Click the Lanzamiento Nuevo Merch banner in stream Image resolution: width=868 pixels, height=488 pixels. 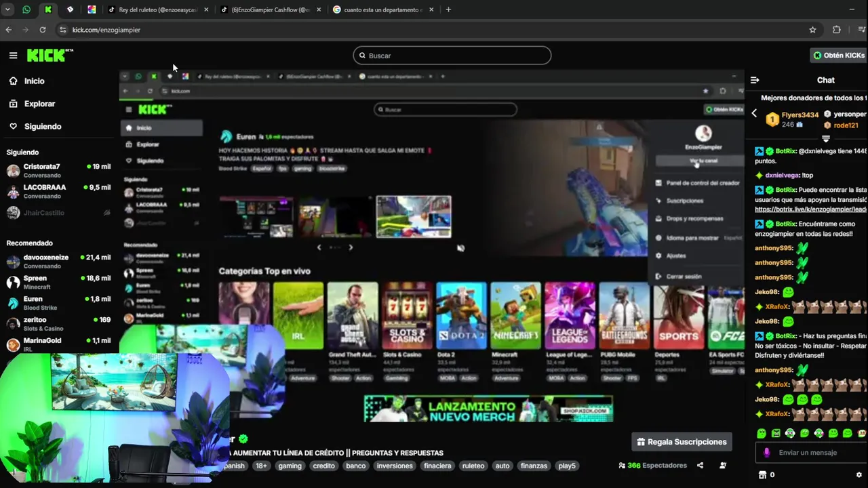coord(488,409)
